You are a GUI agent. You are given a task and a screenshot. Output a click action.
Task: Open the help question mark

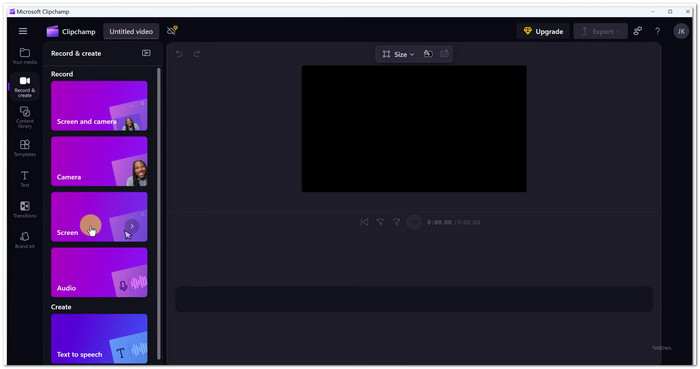pyautogui.click(x=658, y=31)
